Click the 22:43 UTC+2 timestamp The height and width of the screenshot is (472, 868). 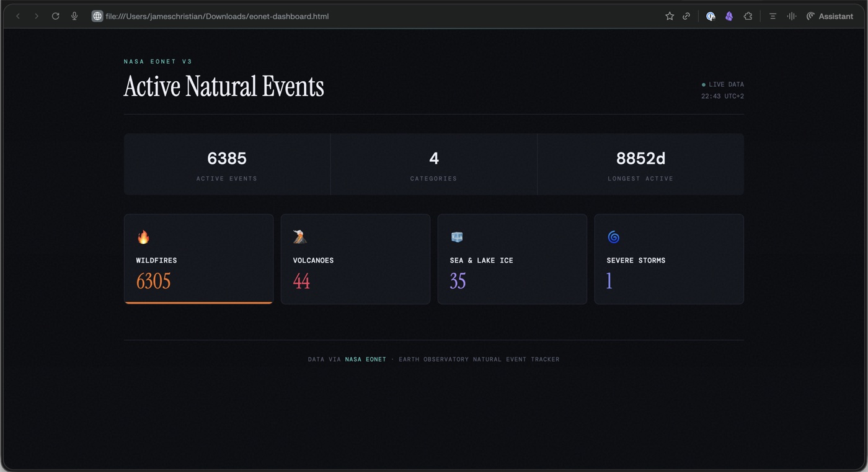(723, 96)
